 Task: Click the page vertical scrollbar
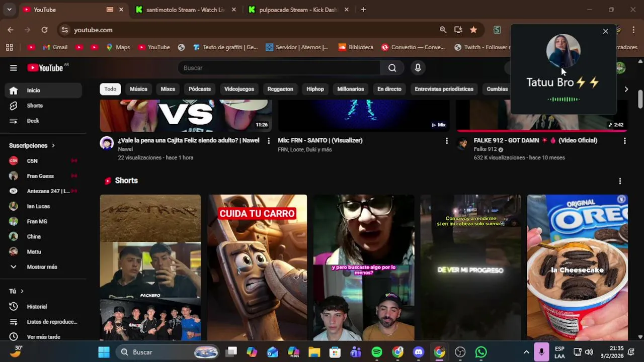[640, 99]
